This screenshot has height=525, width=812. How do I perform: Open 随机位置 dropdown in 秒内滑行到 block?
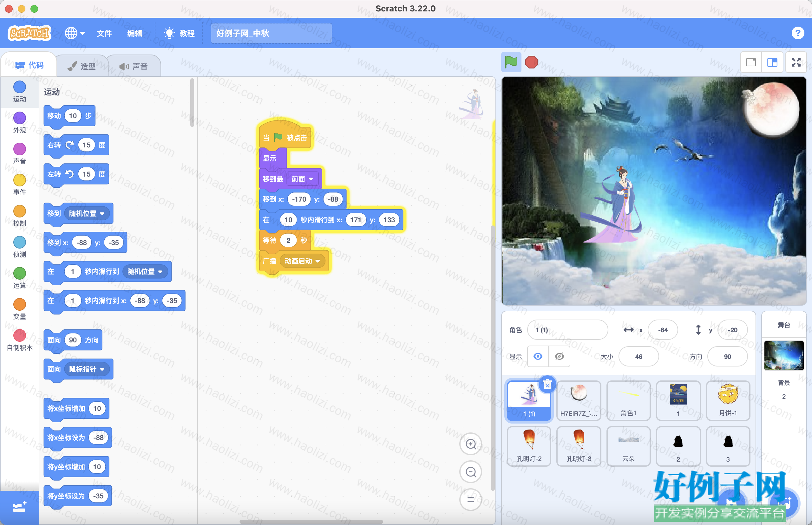[x=145, y=271]
